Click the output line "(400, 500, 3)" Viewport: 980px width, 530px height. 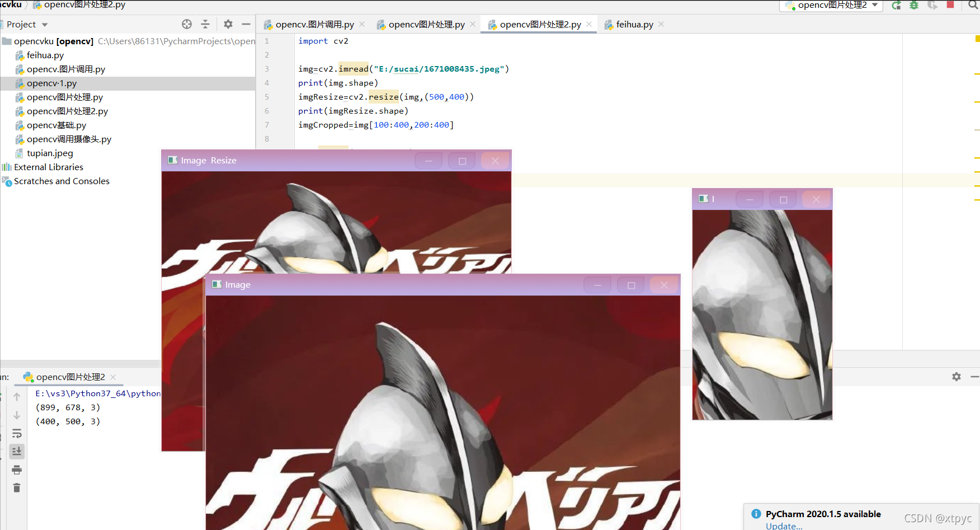point(68,421)
